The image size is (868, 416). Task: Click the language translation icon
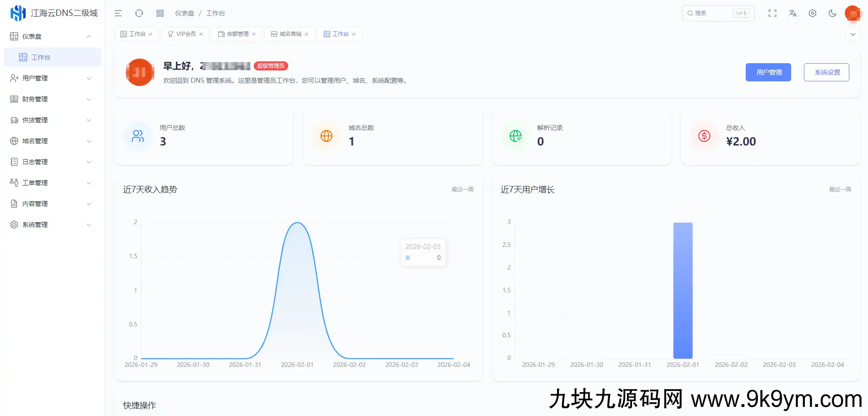[793, 13]
